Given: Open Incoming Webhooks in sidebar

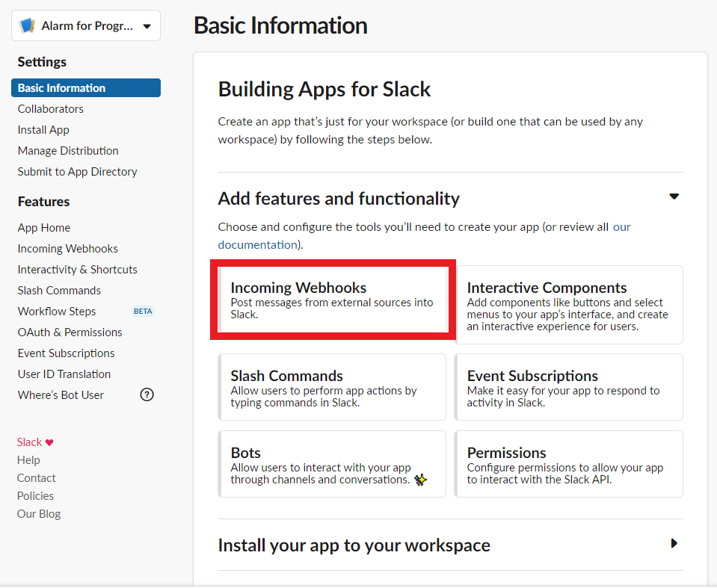Looking at the screenshot, I should click(68, 249).
